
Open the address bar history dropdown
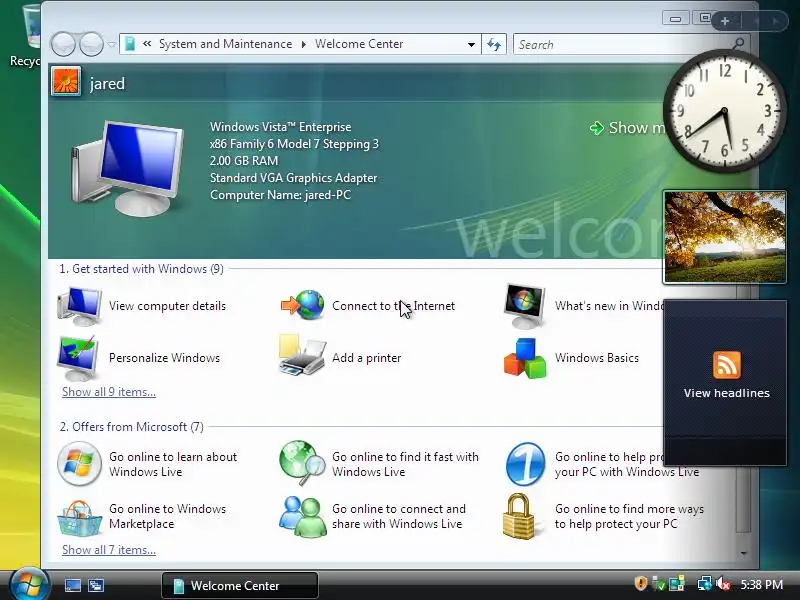[471, 44]
